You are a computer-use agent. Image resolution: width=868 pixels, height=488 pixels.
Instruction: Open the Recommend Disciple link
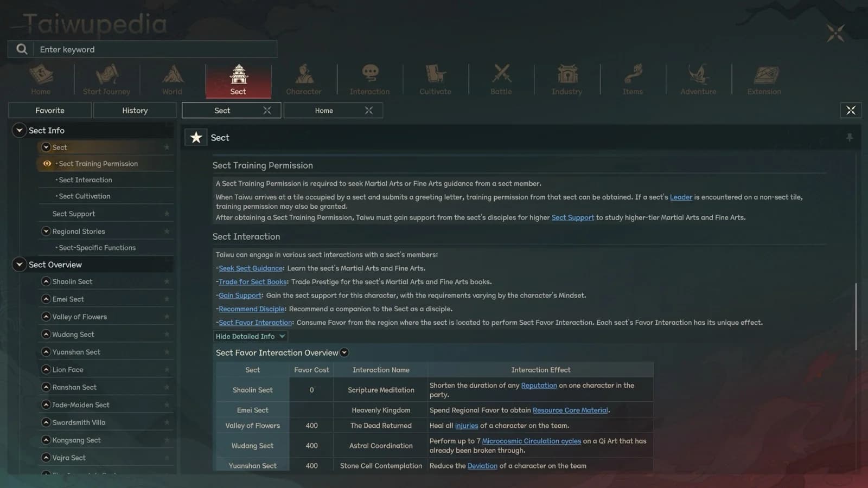[252, 309]
